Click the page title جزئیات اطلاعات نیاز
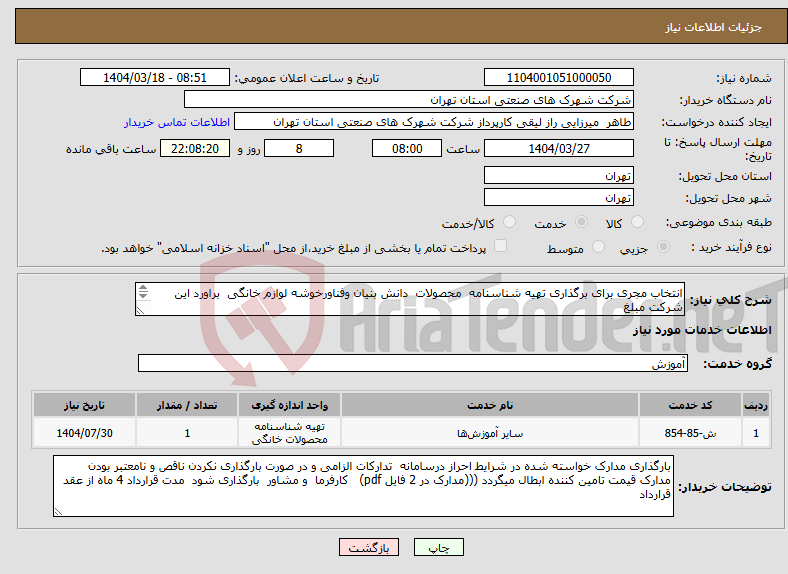This screenshot has width=788, height=574. (714, 27)
